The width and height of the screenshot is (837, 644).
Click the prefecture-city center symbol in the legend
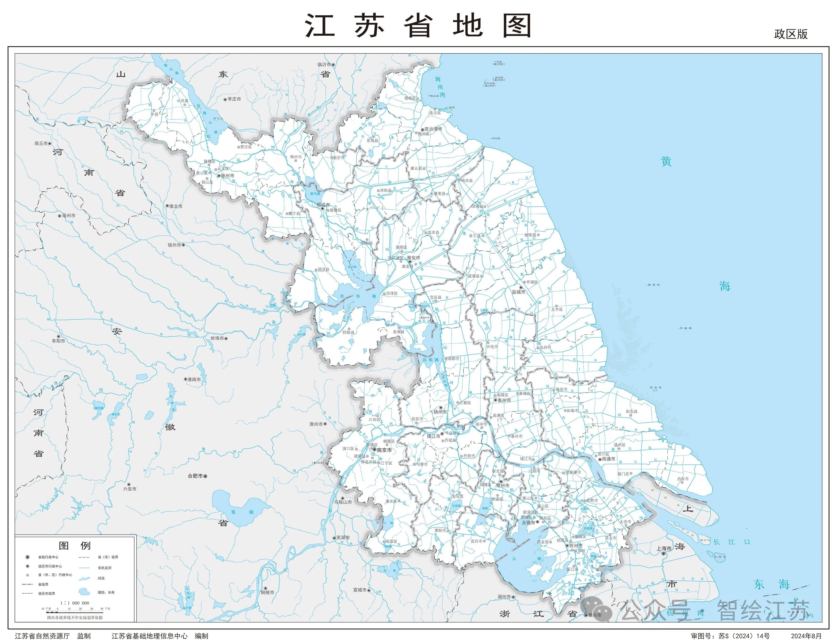27,566
